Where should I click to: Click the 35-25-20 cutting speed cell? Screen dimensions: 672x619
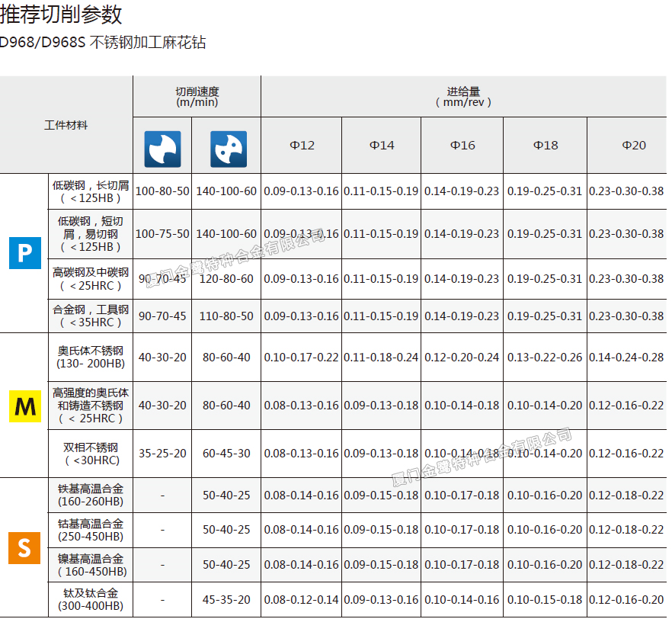pyautogui.click(x=162, y=453)
